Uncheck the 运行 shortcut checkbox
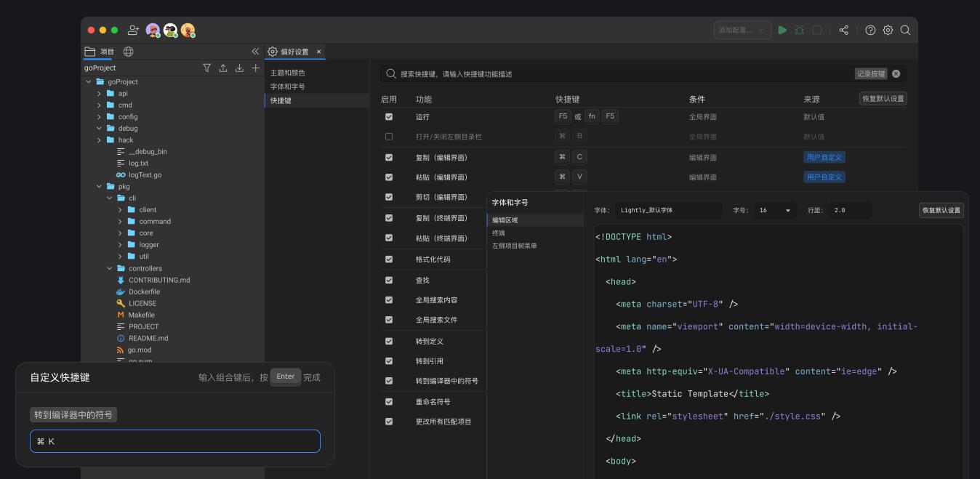The image size is (980, 479). tap(389, 117)
